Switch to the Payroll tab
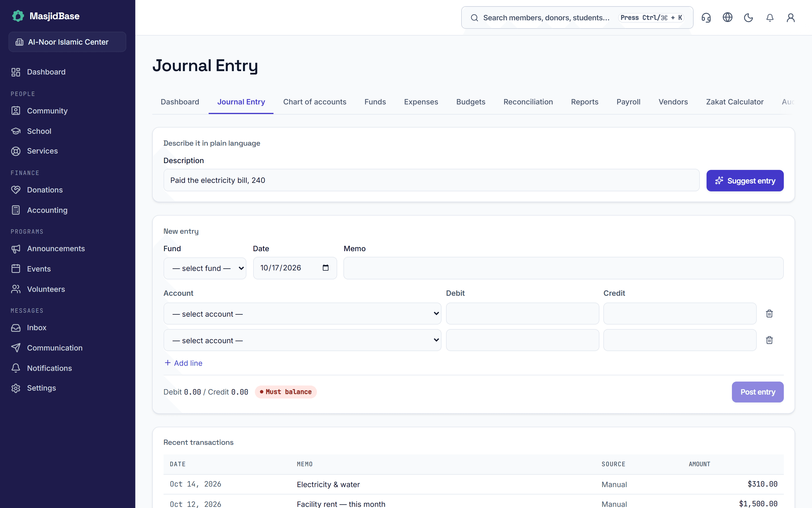The width and height of the screenshot is (812, 508). point(628,102)
